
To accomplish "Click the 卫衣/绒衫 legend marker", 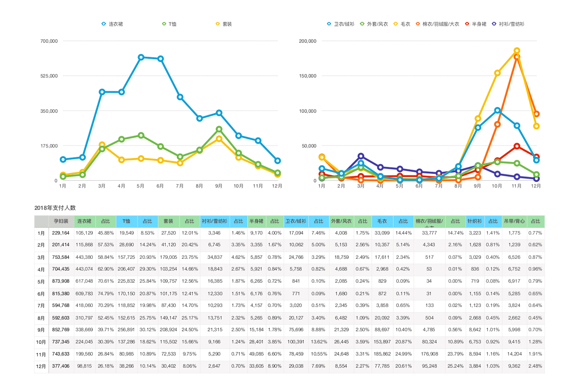I will (329, 24).
